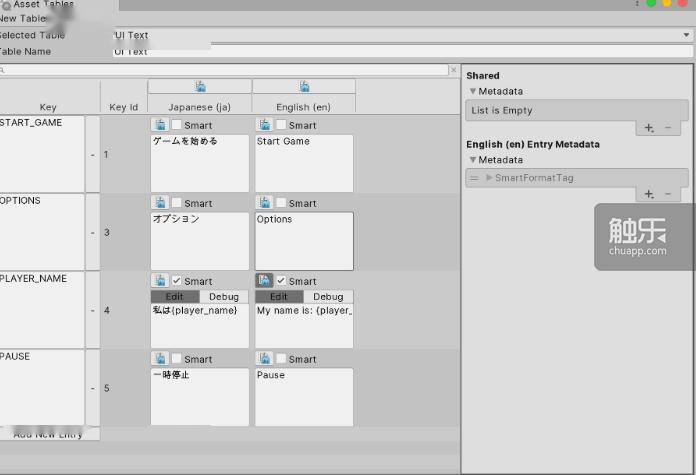
Task: Click the Japanese (ja) column header icon
Action: [x=200, y=86]
